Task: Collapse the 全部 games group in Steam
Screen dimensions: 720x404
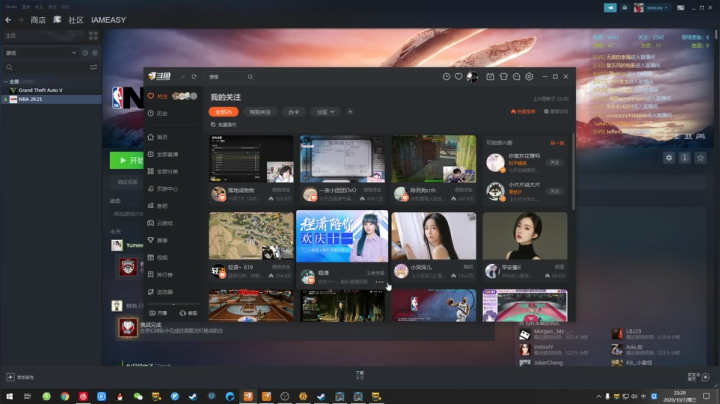Action: pos(6,81)
